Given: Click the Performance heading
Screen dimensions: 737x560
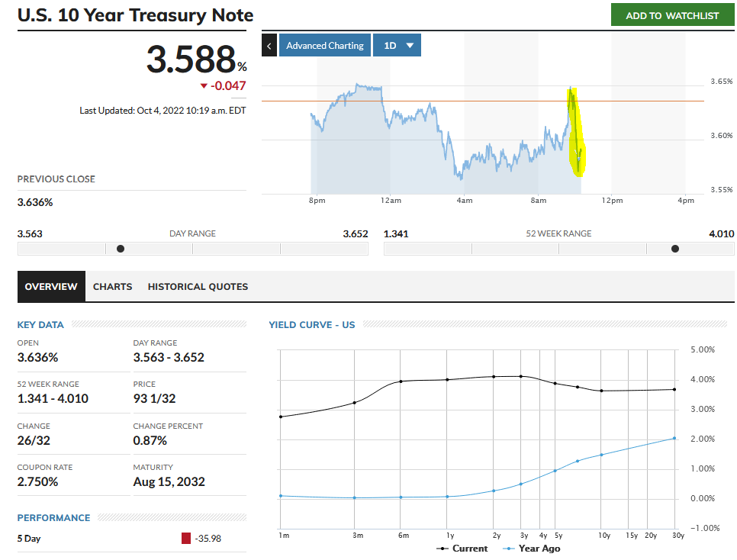Looking at the screenshot, I should [53, 518].
